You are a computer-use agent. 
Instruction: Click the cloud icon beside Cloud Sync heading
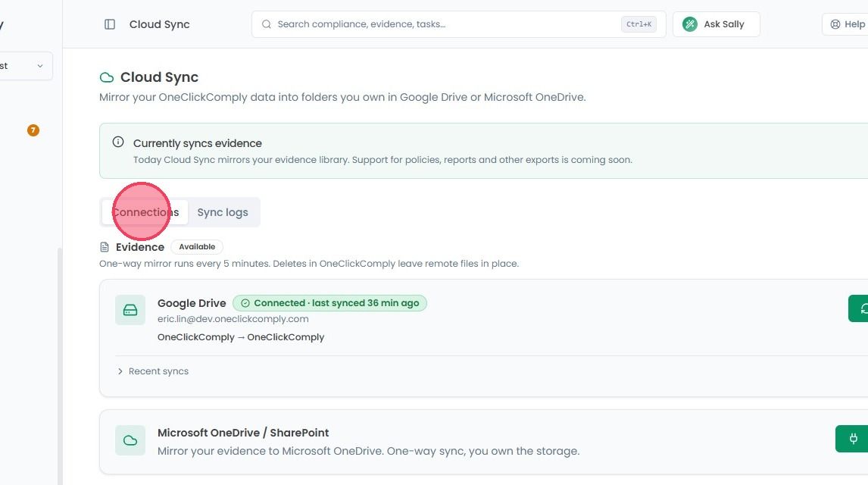coord(106,77)
